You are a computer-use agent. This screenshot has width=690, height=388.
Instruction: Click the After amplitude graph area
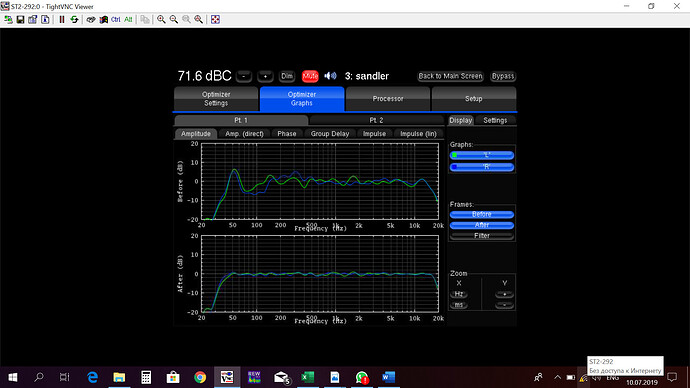[x=320, y=274]
